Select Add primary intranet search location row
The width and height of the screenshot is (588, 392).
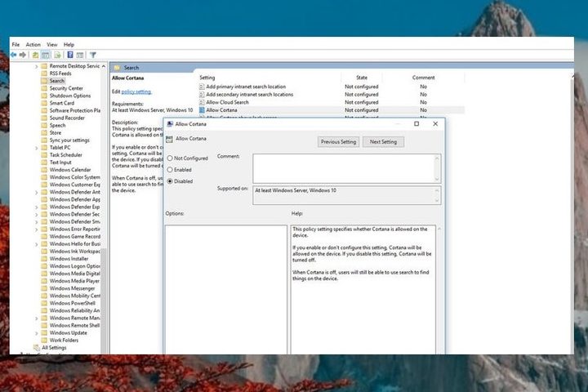click(332, 87)
